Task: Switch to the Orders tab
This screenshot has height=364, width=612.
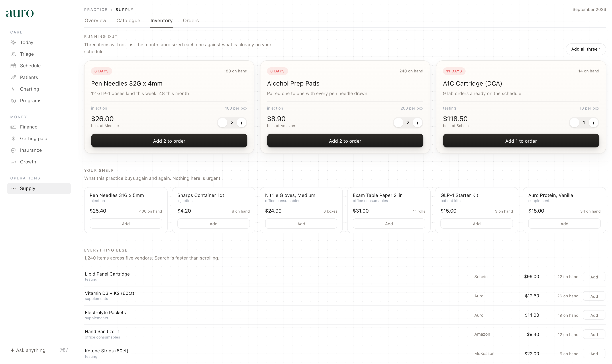Action: click(191, 21)
